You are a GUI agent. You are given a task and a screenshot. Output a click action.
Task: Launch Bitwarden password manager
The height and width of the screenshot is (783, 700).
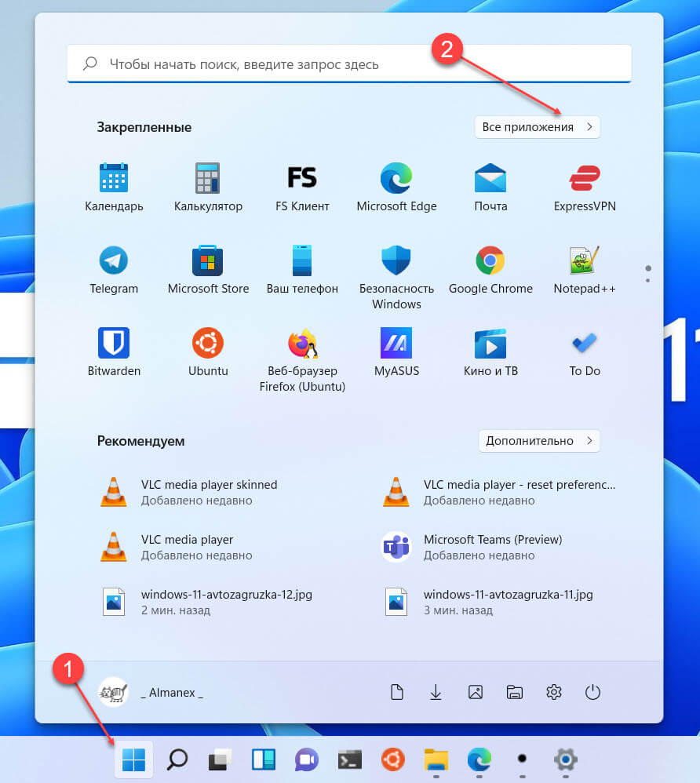(x=114, y=352)
